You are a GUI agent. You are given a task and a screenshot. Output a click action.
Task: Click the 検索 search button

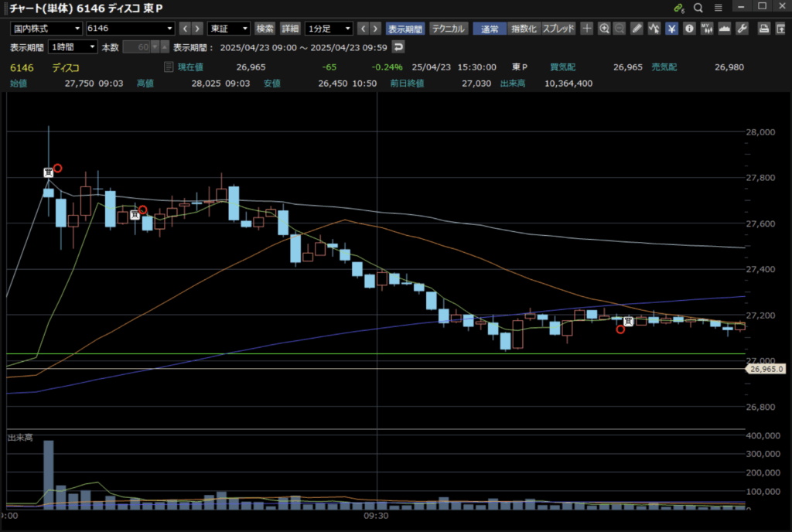point(265,29)
